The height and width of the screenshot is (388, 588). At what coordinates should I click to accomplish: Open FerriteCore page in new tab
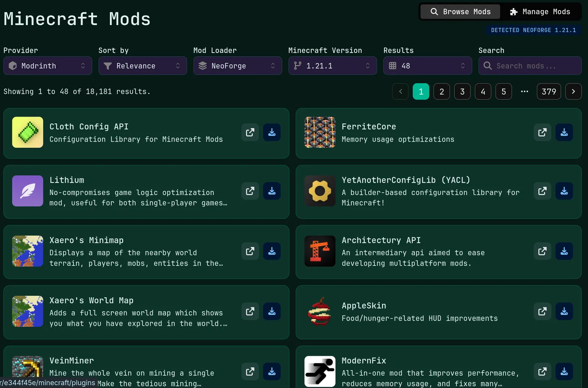click(542, 132)
